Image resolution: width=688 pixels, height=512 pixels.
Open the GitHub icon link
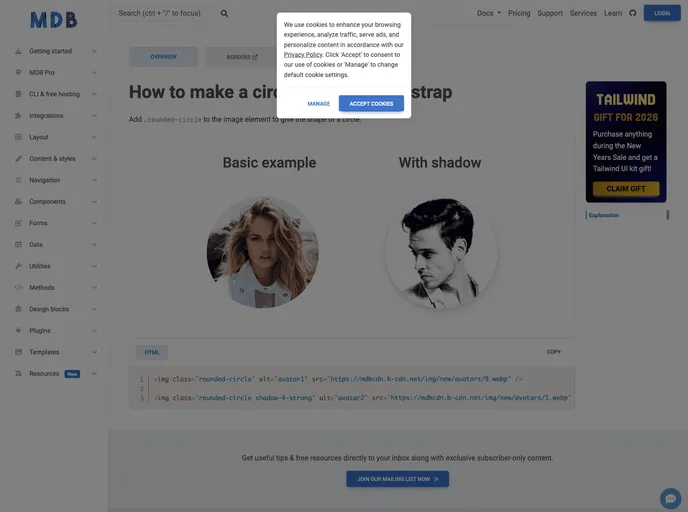click(x=632, y=13)
